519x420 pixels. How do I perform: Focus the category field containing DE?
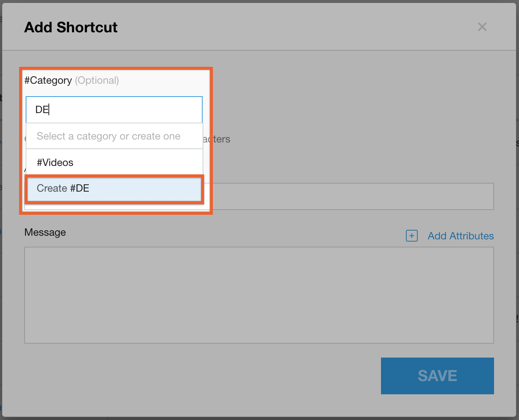click(x=114, y=109)
